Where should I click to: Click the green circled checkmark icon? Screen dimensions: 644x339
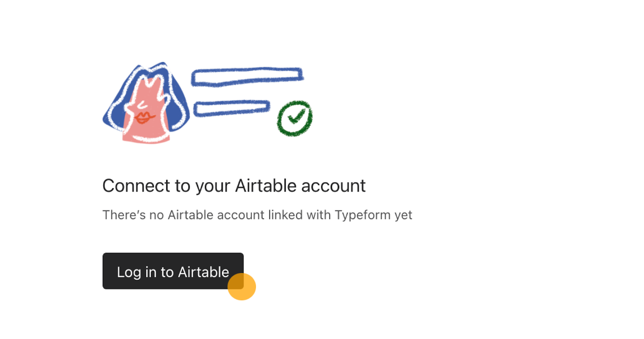point(295,118)
